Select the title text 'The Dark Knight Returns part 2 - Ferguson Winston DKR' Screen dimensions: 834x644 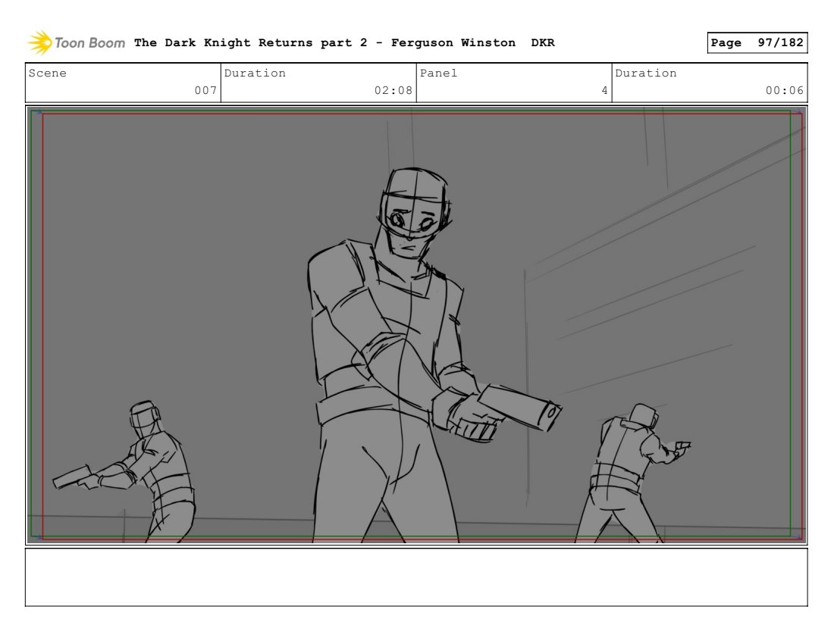(344, 42)
